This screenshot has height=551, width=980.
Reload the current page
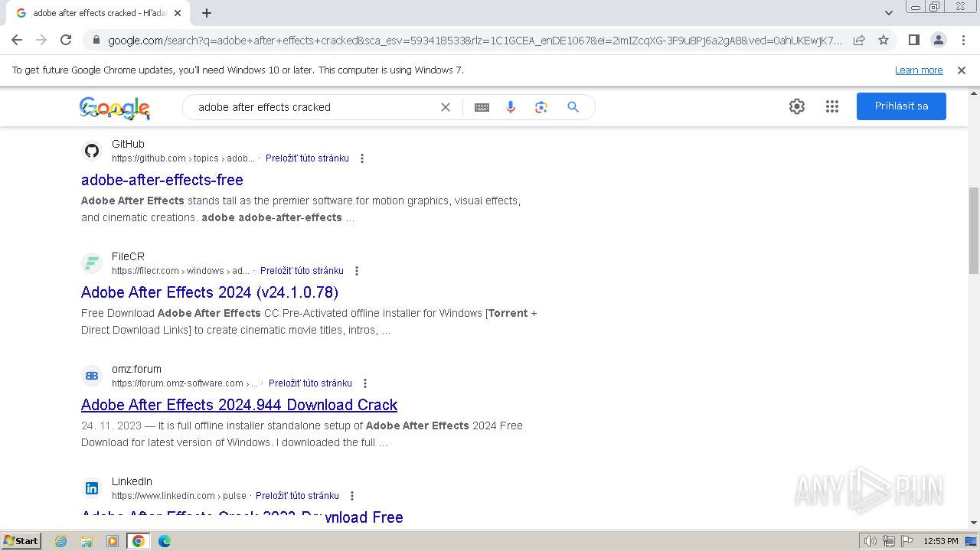pyautogui.click(x=66, y=40)
